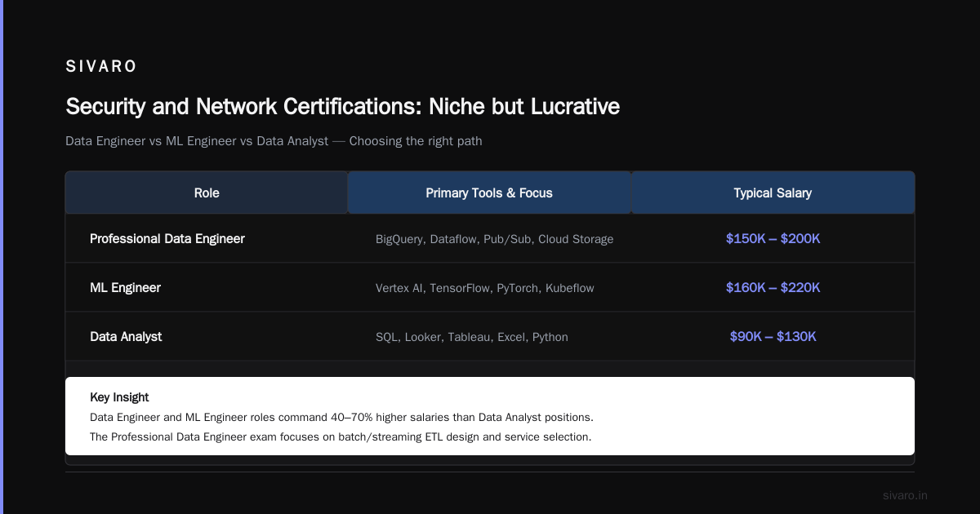Screen dimensions: 980x514
Task: Select the Data Analyst role cell
Action: click(126, 336)
